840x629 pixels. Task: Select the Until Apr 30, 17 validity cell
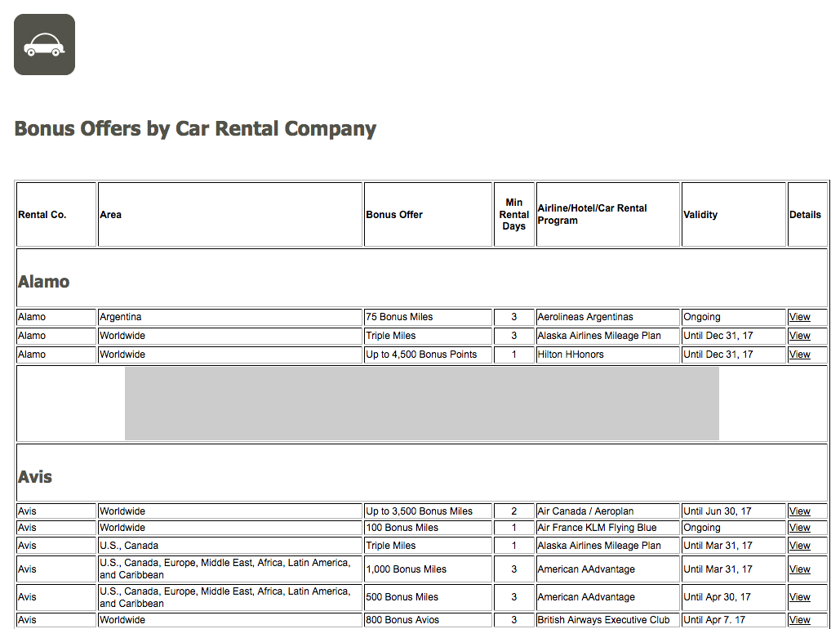733,597
